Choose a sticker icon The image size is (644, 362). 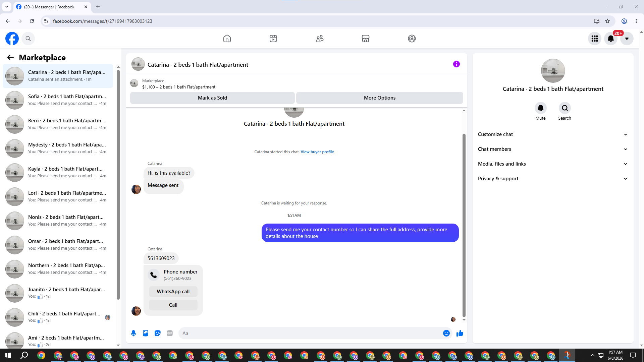click(x=158, y=333)
